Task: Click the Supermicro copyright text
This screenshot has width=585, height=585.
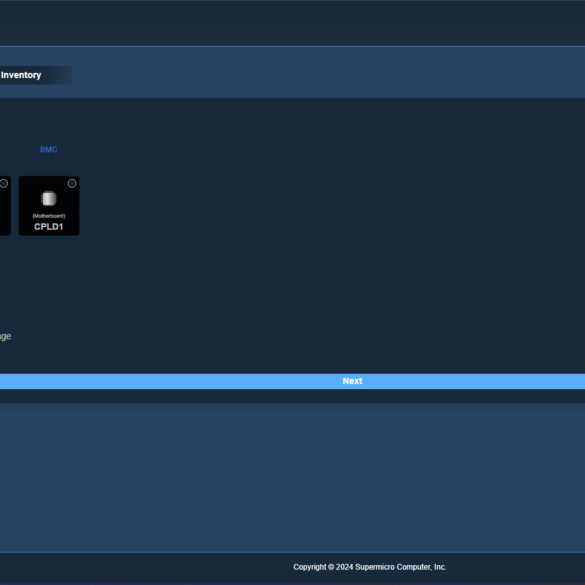Action: [x=370, y=567]
